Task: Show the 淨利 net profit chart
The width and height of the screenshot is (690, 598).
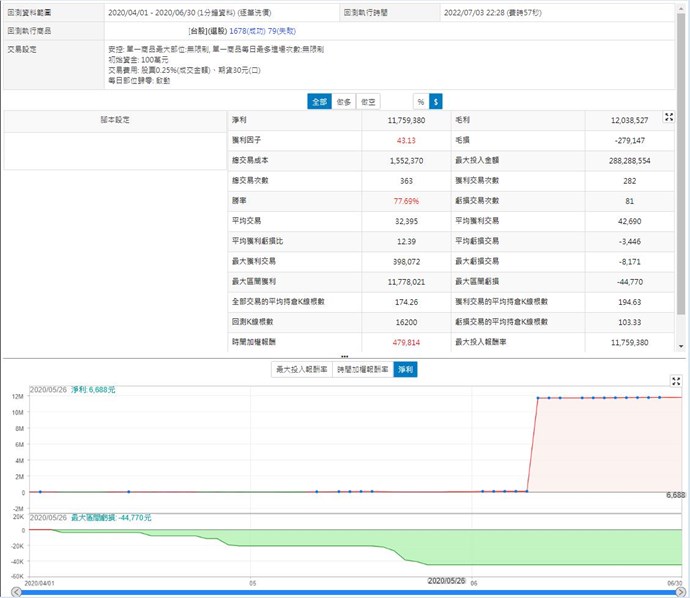Action: pos(405,369)
